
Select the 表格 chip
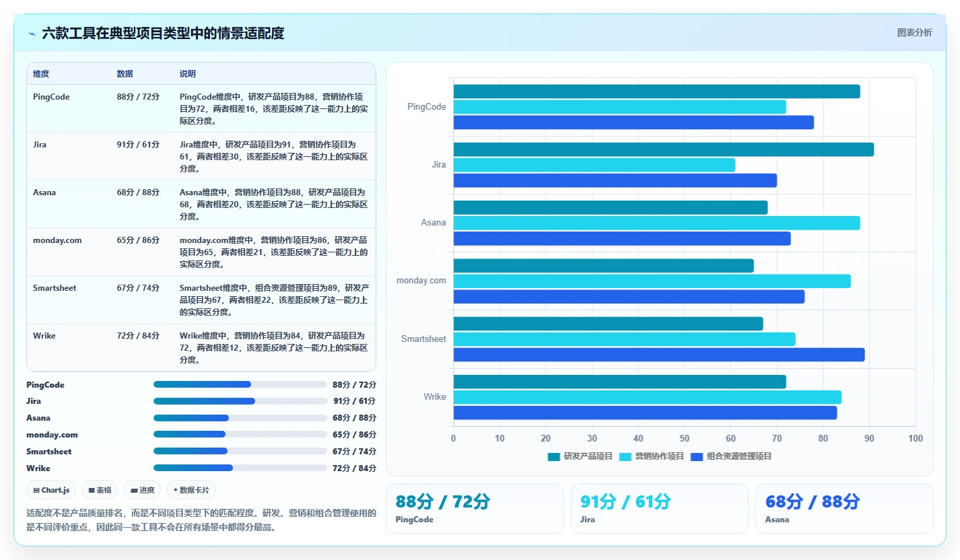coord(100,490)
